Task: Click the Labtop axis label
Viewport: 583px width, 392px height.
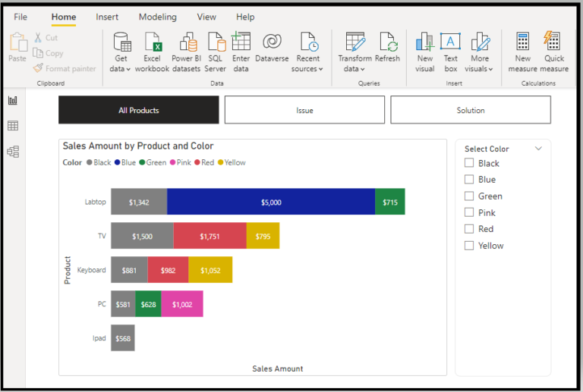Action: [x=95, y=202]
